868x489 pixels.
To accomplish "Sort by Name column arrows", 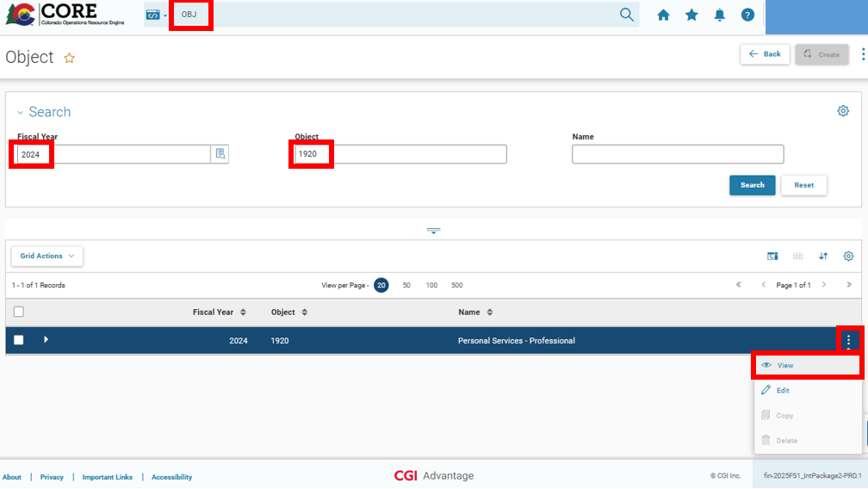I will 489,313.
